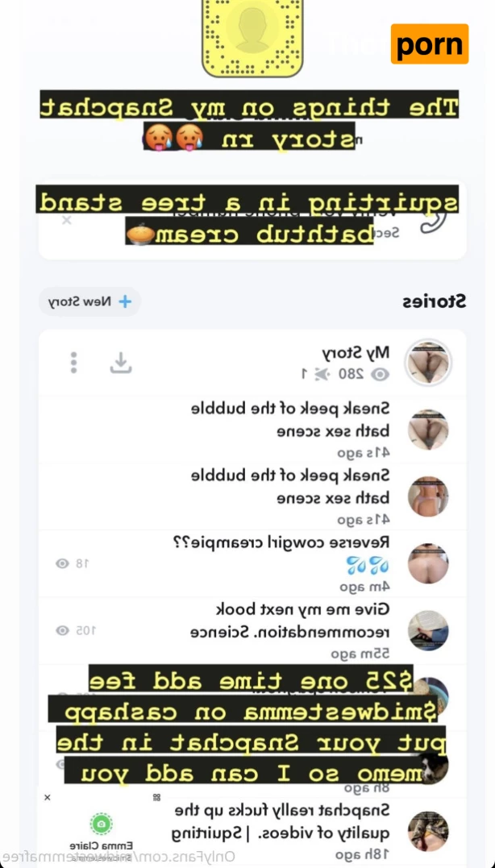
Task: Tap the screenshot count icon on My Story
Action: coord(321,375)
